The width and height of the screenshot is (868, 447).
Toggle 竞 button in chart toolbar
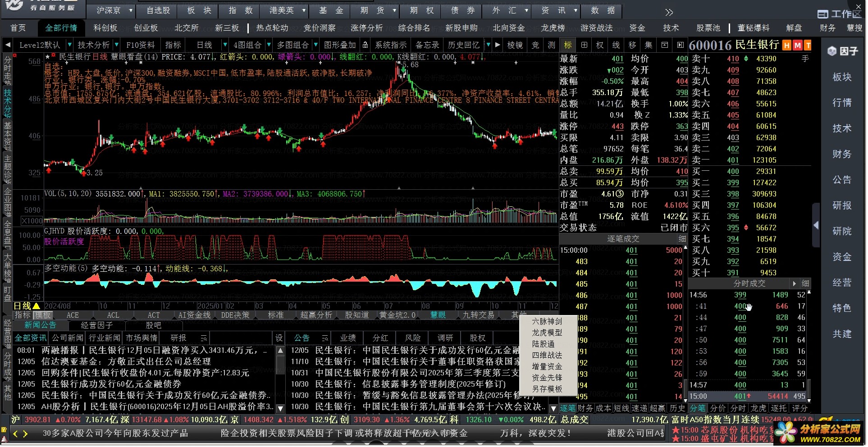point(535,45)
